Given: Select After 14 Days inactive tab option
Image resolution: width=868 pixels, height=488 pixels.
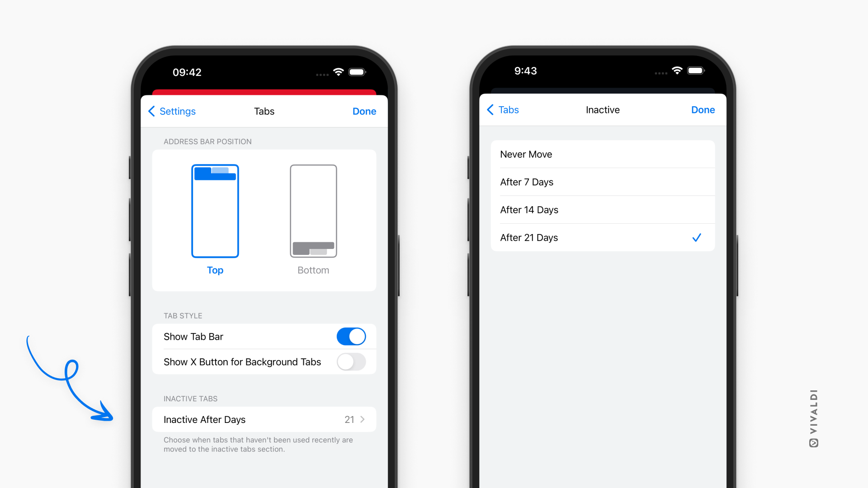Looking at the screenshot, I should [x=602, y=209].
